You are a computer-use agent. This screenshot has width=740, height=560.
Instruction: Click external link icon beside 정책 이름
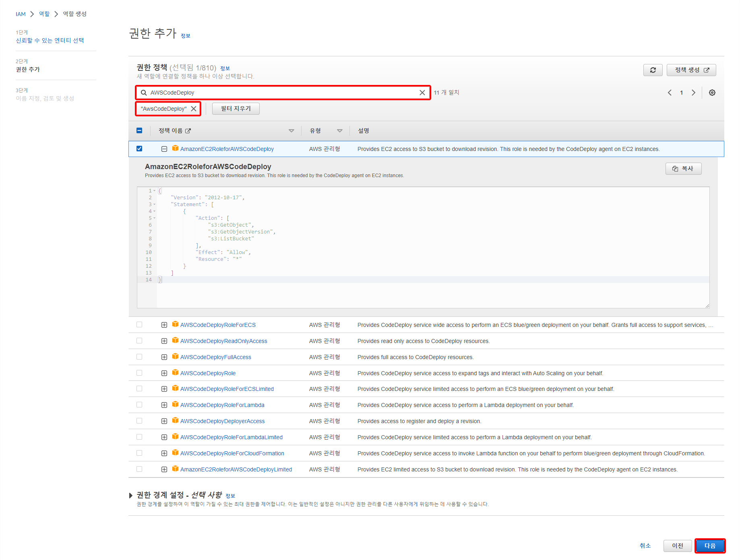pyautogui.click(x=188, y=131)
